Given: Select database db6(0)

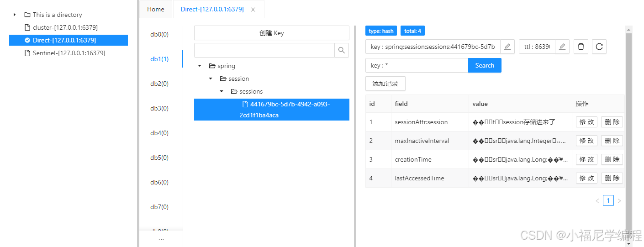Looking at the screenshot, I should 160,182.
